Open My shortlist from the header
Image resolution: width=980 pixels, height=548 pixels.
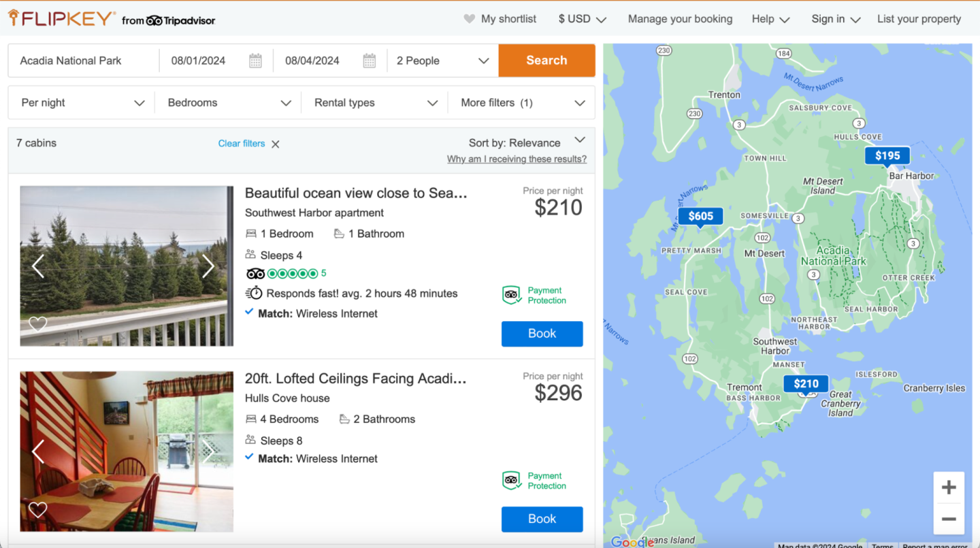[x=500, y=19]
